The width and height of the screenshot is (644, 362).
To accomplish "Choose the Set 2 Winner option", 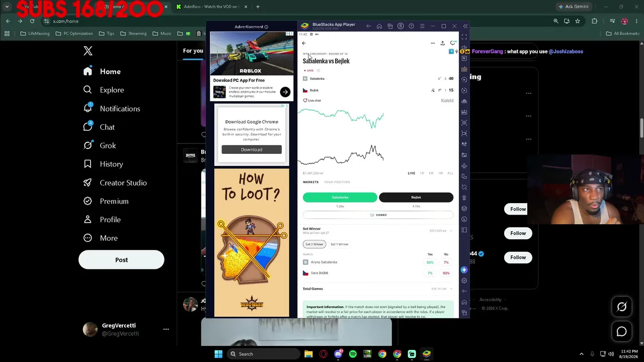I will tap(314, 244).
